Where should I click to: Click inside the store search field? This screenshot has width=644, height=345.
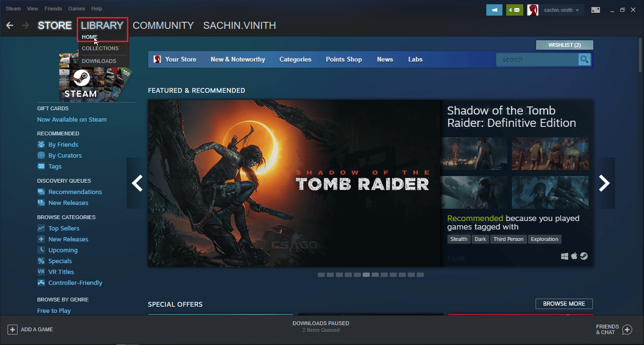click(x=537, y=60)
